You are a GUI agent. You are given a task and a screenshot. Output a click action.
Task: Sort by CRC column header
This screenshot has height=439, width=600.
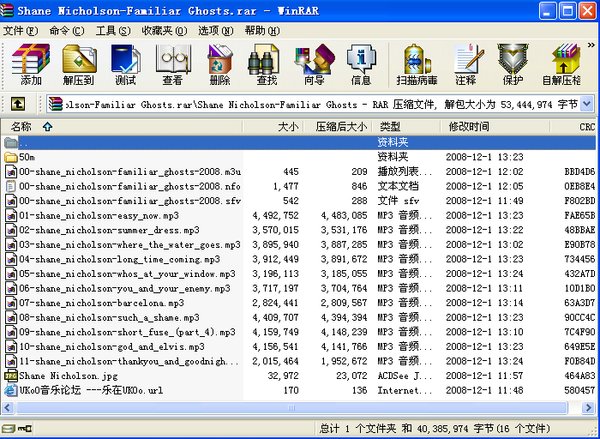[x=573, y=127]
